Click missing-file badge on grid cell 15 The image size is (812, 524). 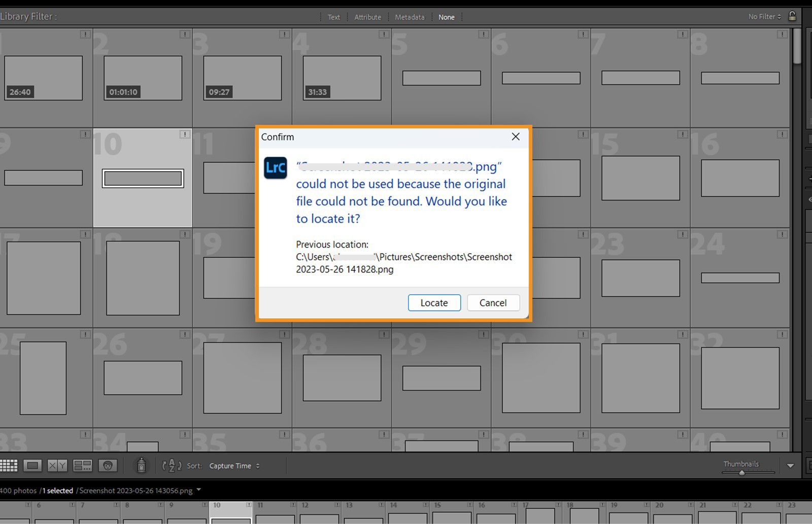(683, 134)
